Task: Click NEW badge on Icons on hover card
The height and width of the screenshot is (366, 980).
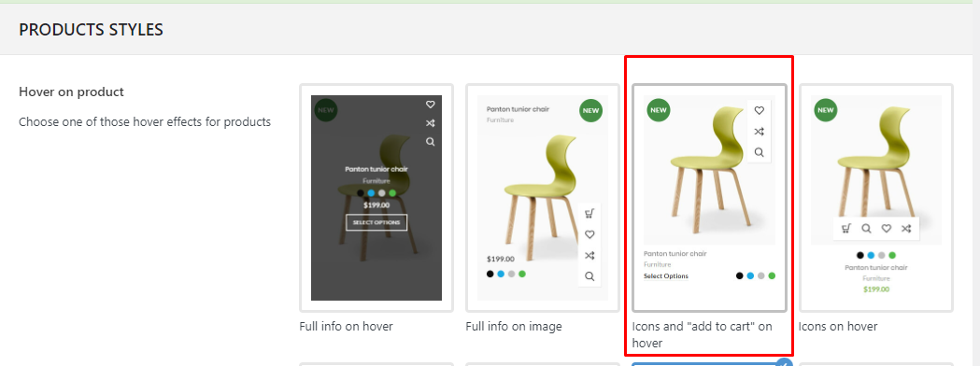Action: tap(826, 110)
